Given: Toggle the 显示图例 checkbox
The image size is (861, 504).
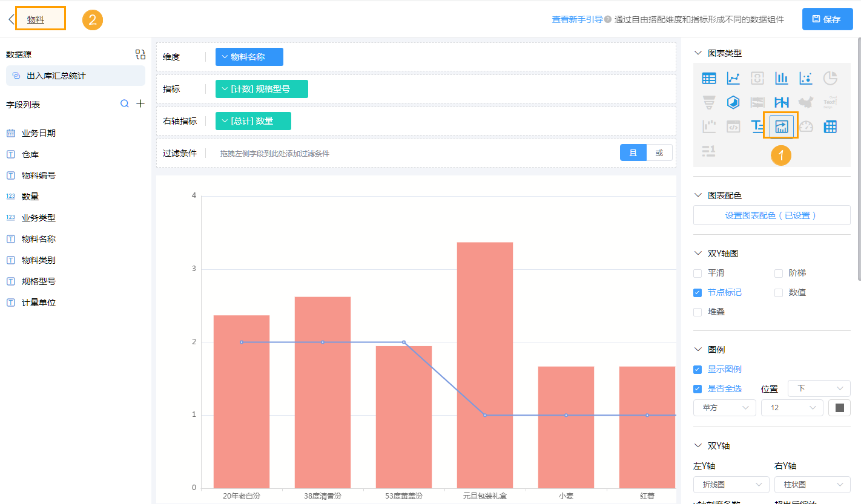Looking at the screenshot, I should coord(698,369).
